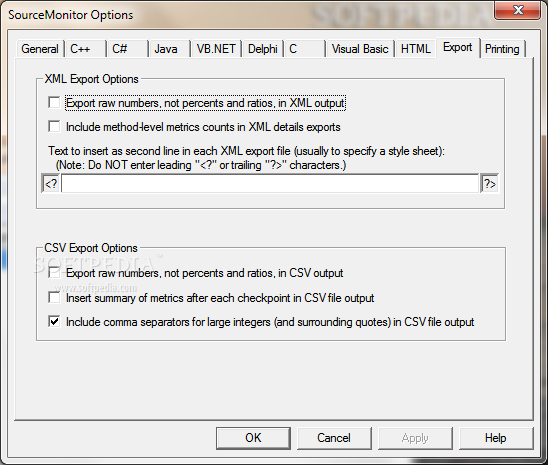Click the XML second line text field
This screenshot has height=465, width=548.
(x=270, y=183)
